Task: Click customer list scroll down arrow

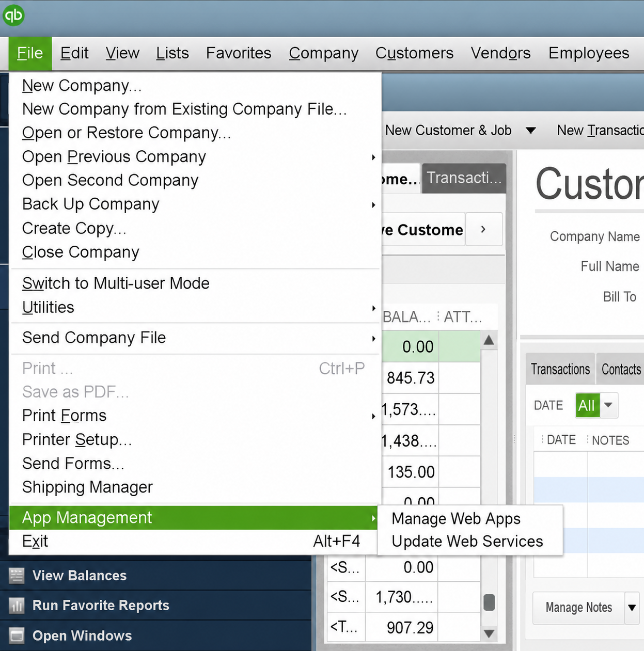Action: coord(489,633)
